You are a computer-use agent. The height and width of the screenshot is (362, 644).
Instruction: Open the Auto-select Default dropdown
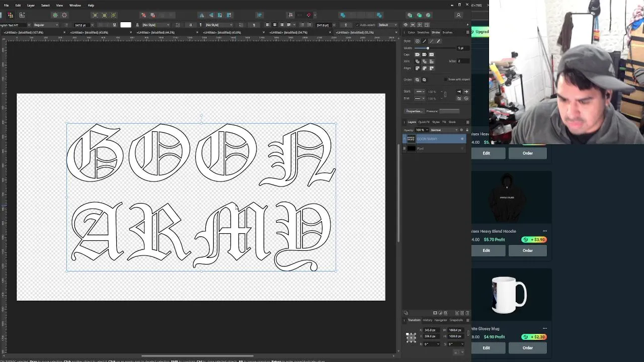coord(387,25)
